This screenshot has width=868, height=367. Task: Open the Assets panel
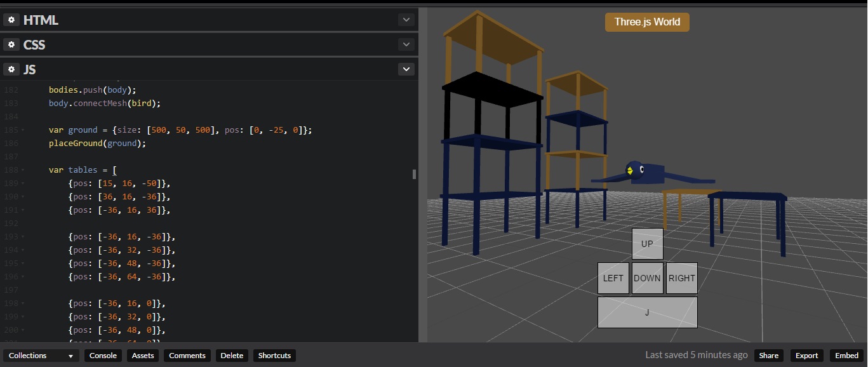[143, 356]
